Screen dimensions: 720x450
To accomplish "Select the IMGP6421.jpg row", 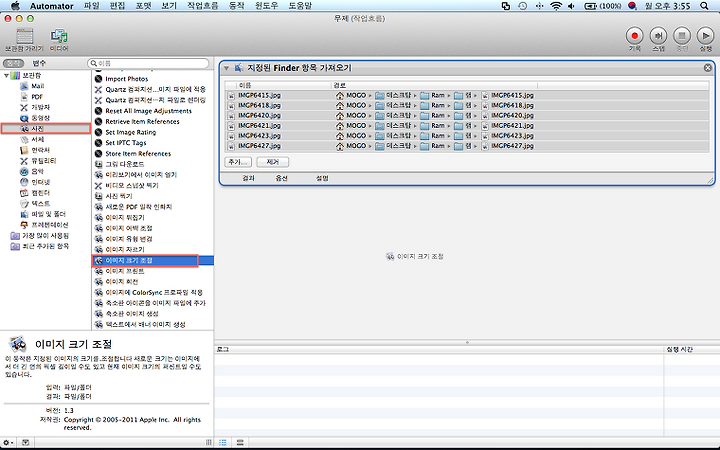I will click(467, 125).
